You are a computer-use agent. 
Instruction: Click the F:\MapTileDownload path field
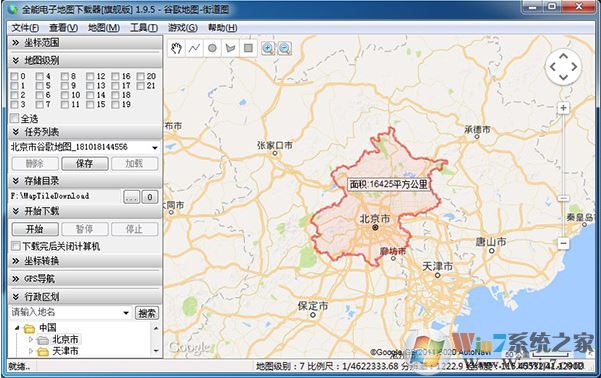coord(64,196)
